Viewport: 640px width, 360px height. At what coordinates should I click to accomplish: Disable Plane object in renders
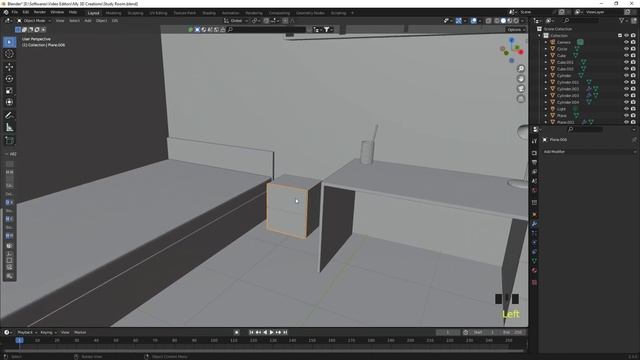pyautogui.click(x=633, y=116)
